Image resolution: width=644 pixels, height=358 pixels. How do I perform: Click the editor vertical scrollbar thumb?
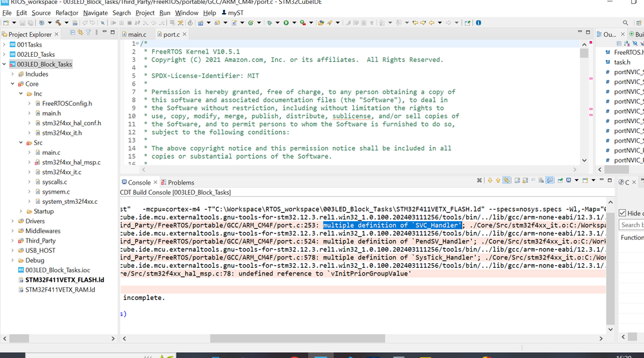click(x=584, y=53)
